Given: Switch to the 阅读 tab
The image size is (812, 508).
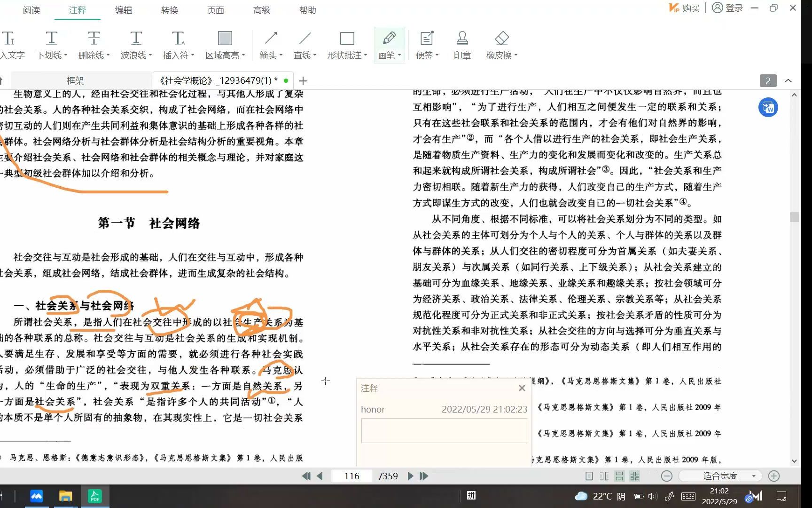Looking at the screenshot, I should point(31,10).
